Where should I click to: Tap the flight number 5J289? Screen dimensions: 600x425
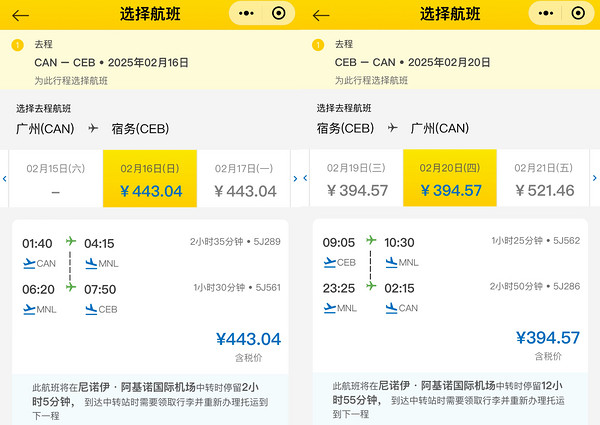[x=267, y=242]
